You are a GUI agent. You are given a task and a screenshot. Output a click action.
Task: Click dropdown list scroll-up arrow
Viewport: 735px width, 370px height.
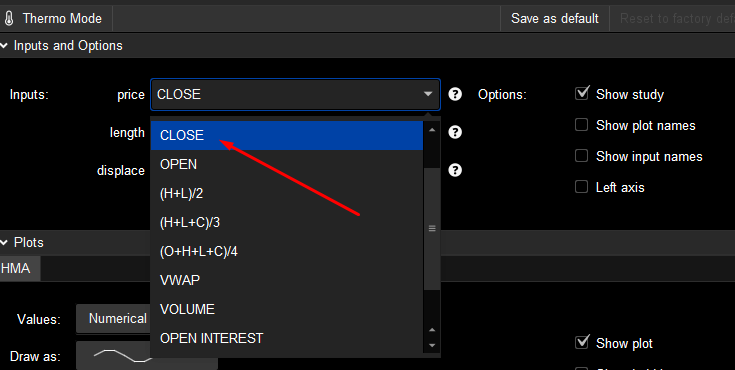[x=432, y=129]
